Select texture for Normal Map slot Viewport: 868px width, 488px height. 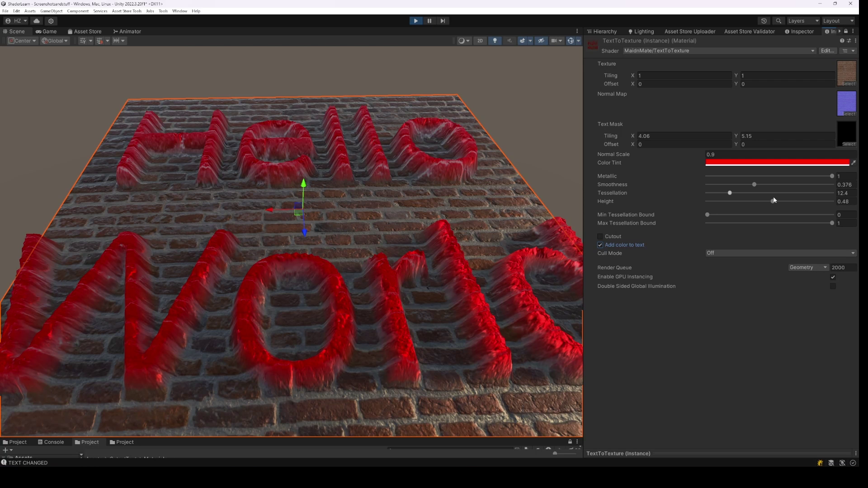(x=846, y=103)
